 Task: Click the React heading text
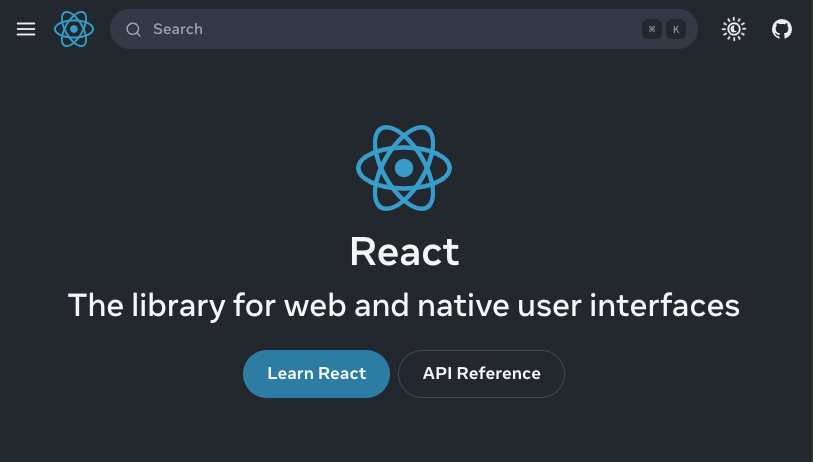(x=404, y=252)
